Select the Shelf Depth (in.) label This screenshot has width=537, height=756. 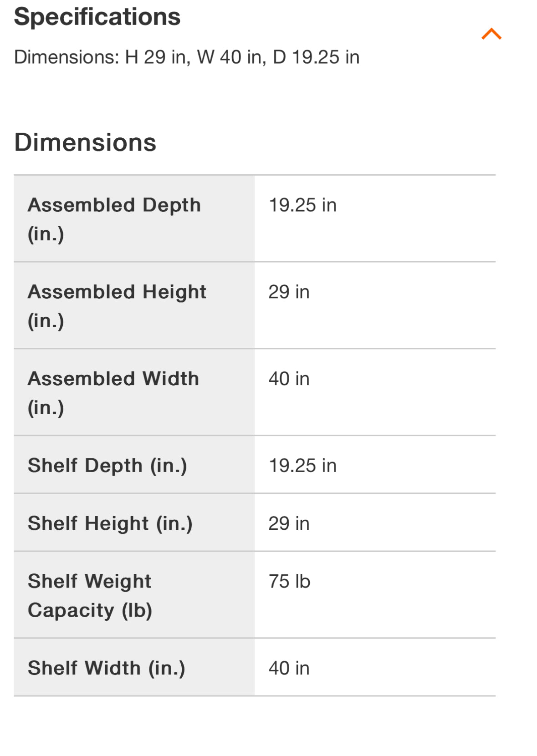(107, 466)
